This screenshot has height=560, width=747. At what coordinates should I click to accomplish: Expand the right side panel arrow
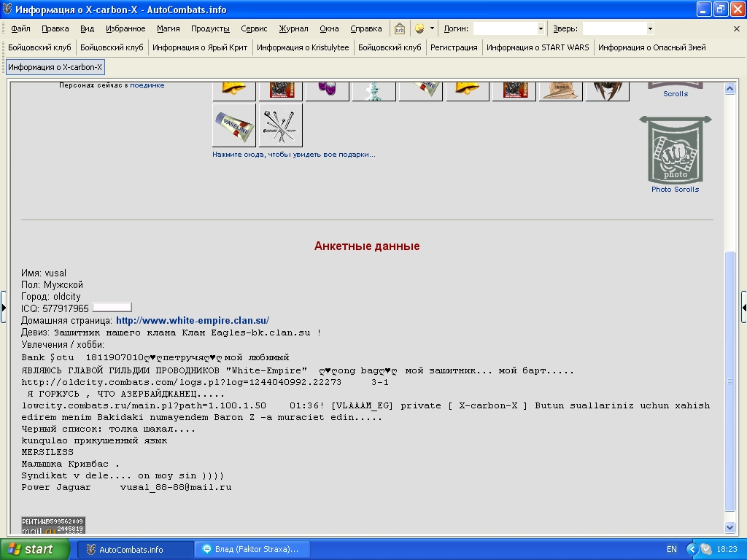(743, 308)
